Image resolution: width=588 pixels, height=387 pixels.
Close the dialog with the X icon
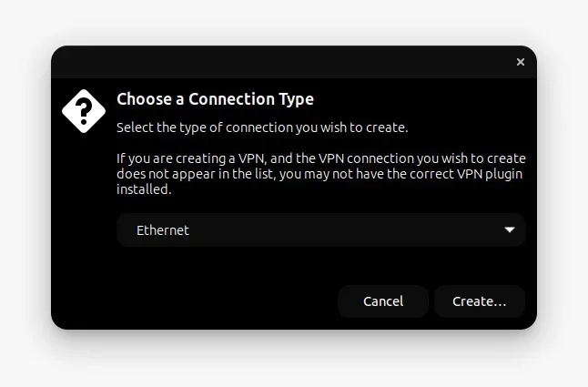coord(520,62)
